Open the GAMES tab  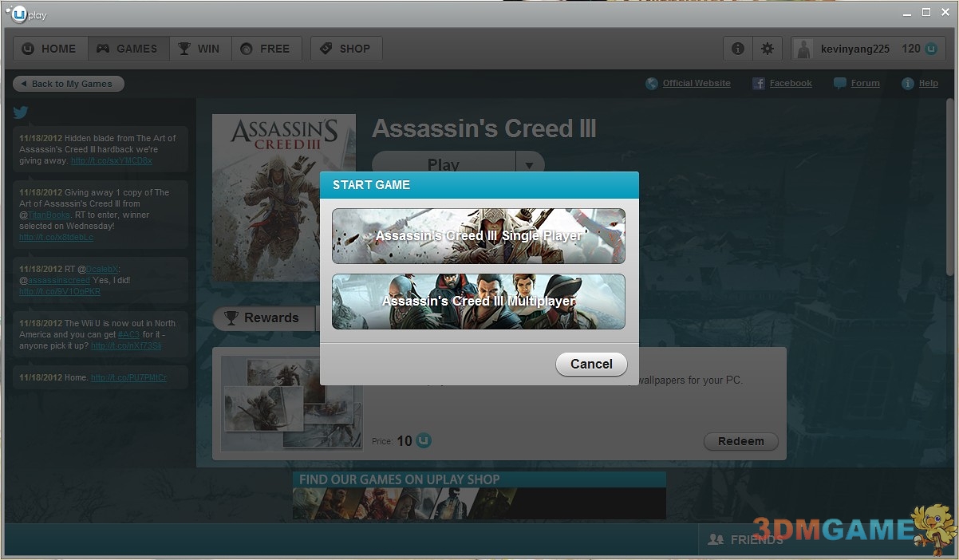128,49
